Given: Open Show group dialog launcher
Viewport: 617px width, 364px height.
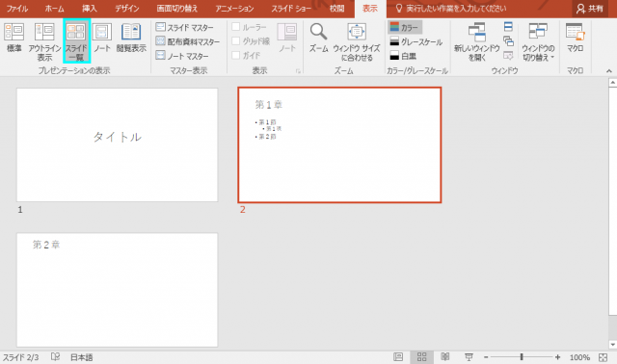Looking at the screenshot, I should (x=298, y=71).
